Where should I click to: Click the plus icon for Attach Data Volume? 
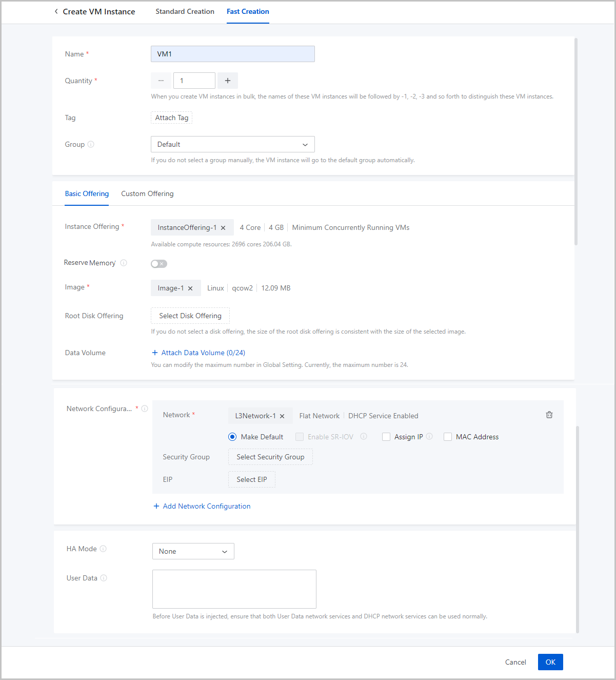point(155,353)
